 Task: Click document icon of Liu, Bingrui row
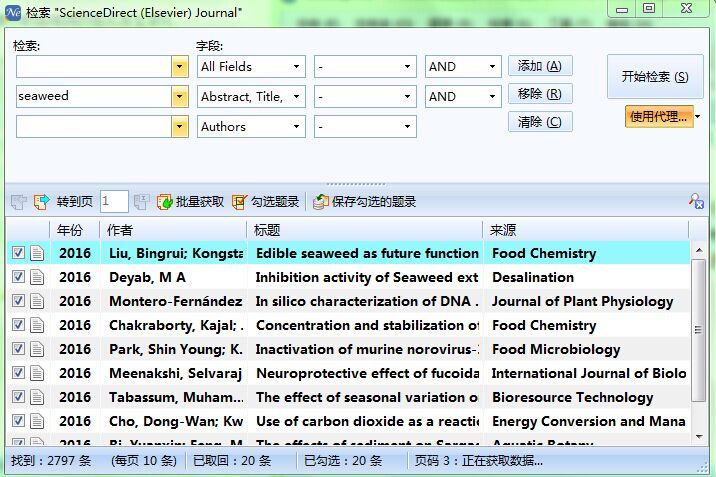tap(37, 253)
